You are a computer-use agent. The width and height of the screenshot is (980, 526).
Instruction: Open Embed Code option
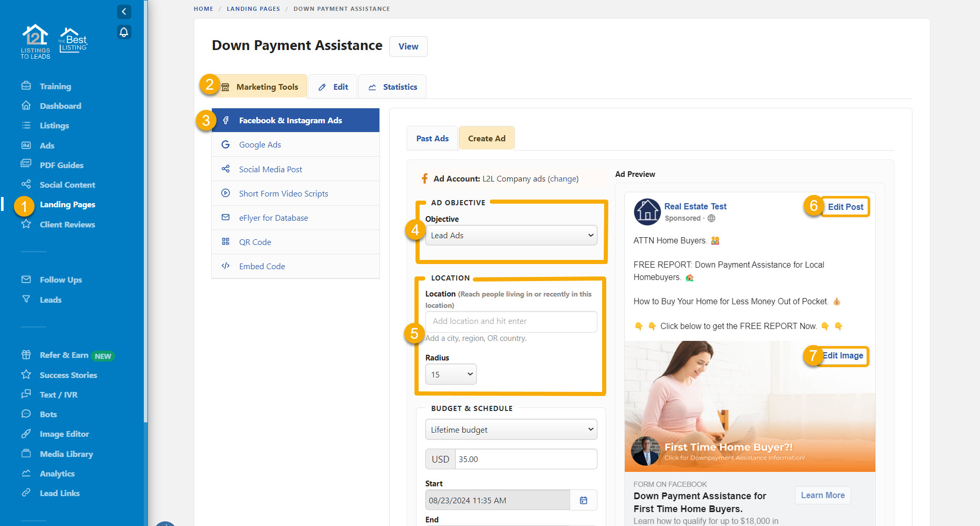[x=261, y=266]
